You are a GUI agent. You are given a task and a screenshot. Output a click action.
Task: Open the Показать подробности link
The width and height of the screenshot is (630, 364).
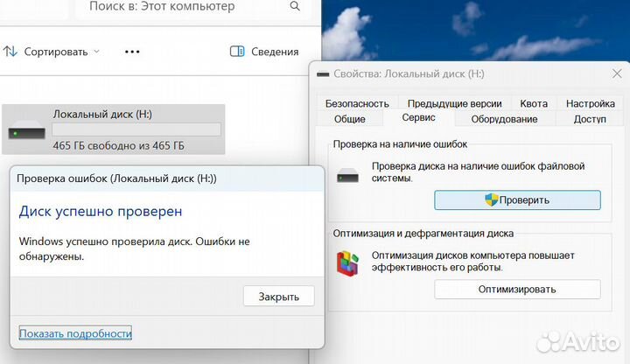[75, 333]
